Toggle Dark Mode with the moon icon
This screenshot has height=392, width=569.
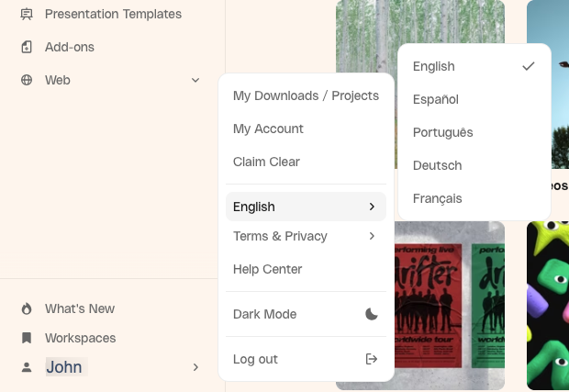pyautogui.click(x=372, y=314)
